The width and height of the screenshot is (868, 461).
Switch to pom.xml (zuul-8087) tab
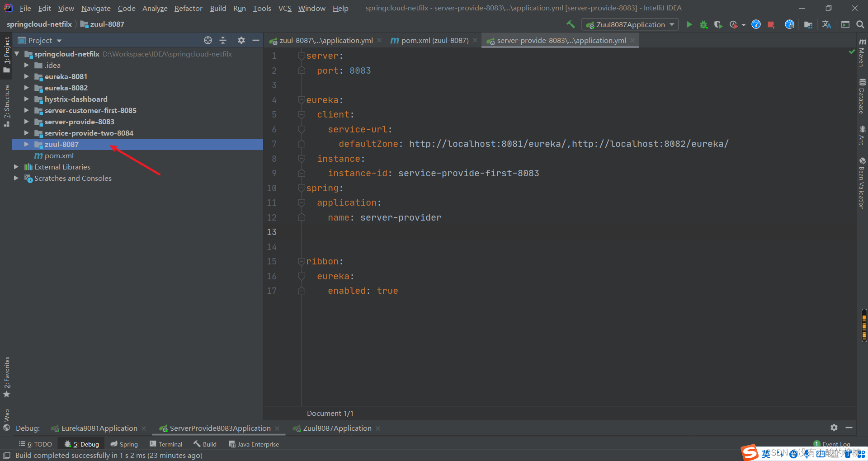click(x=434, y=40)
